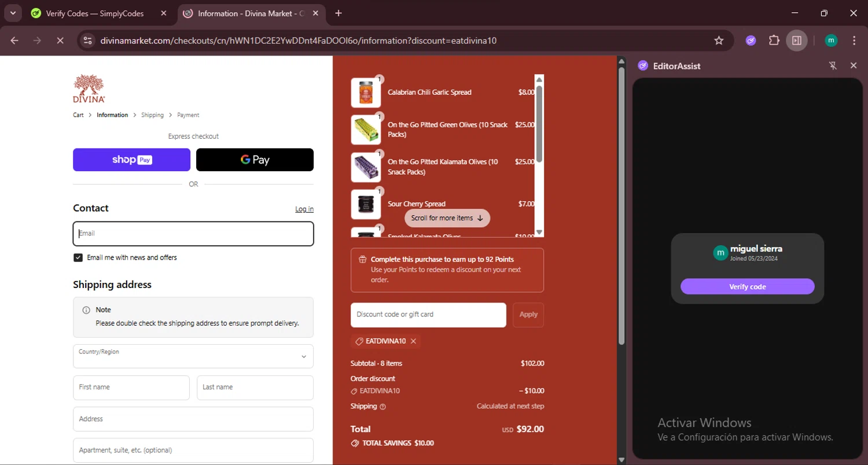Screen dimensions: 868x465
Task: Unpin the EditorAssist side panel
Action: (833, 65)
